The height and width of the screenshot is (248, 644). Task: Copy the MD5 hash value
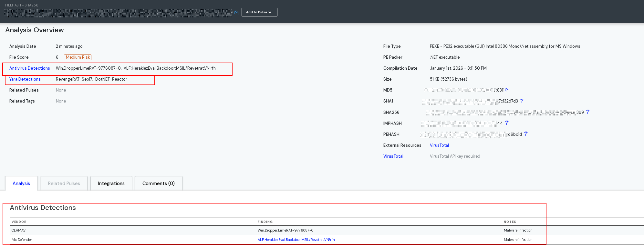(507, 90)
